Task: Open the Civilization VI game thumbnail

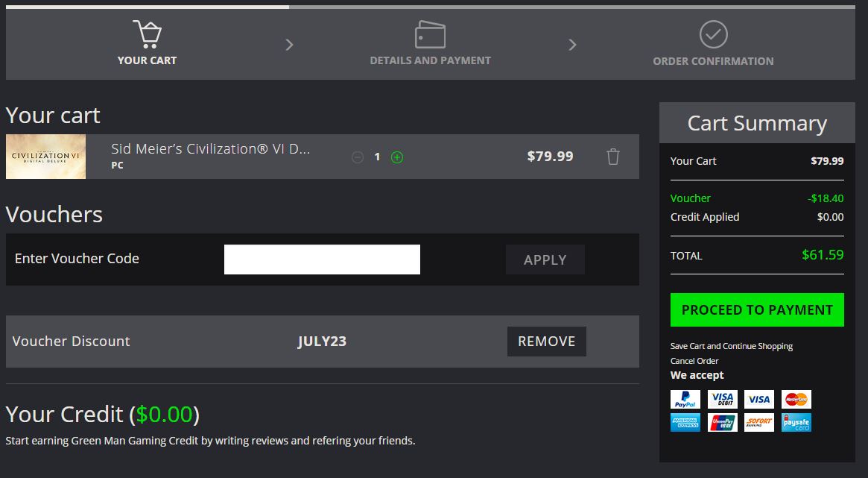Action: 46,156
